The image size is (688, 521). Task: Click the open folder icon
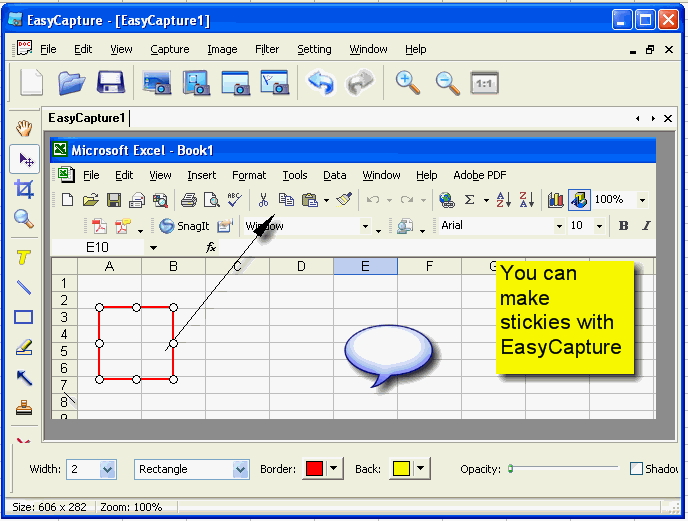72,83
